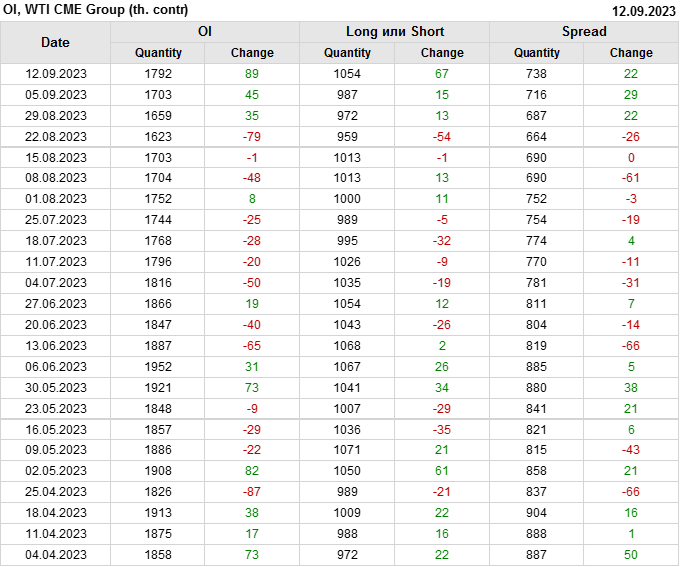Click Spread quantity 904 in 18.04.2023 row
This screenshot has width=680, height=567.
(x=537, y=513)
